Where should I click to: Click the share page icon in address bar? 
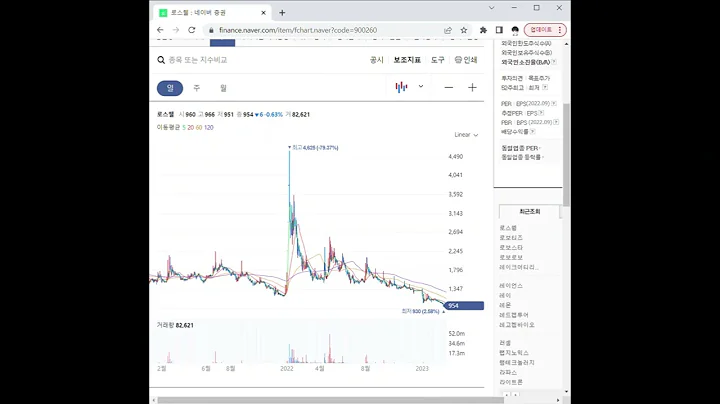448,30
